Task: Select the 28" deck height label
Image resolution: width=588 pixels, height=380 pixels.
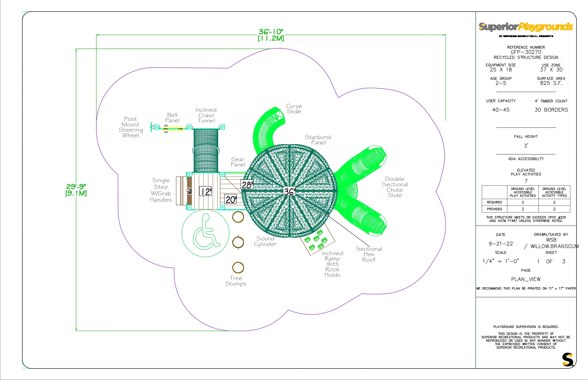Action: tap(247, 184)
